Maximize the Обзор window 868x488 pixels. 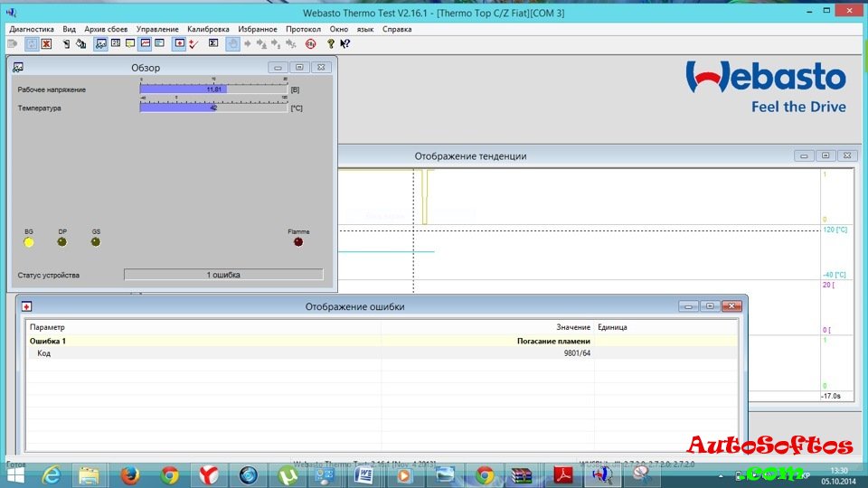coord(299,68)
